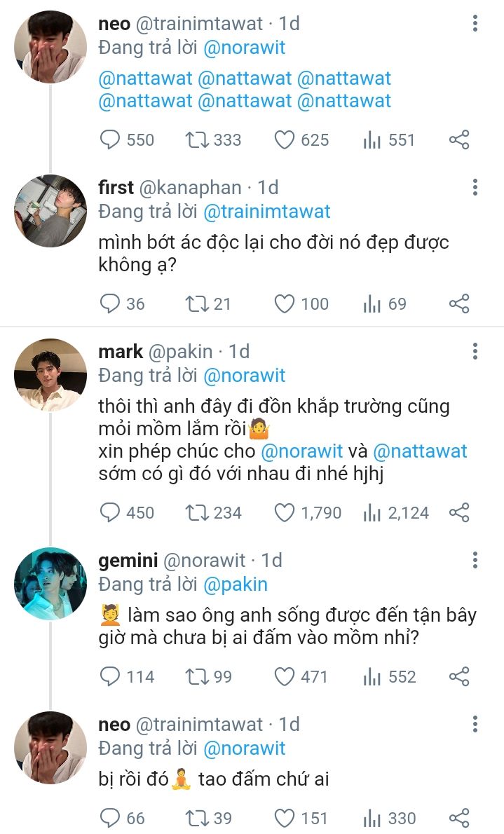Open @trainimtawat link in first's reply
Screen dimensions: 504x834
pyautogui.click(x=266, y=212)
